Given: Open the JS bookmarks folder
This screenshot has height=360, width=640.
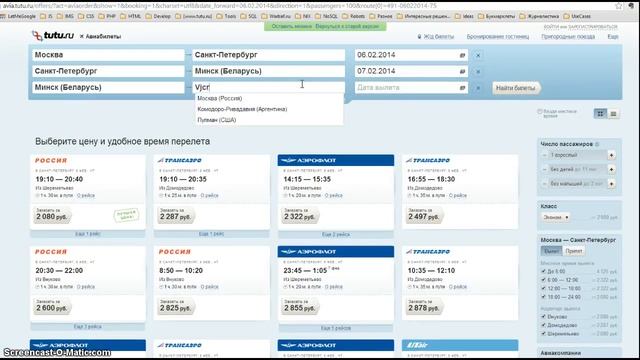Looking at the screenshot, I should (x=47, y=16).
